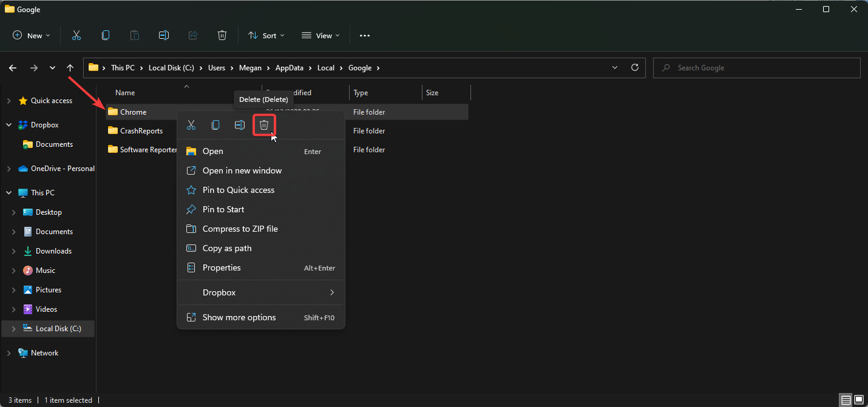This screenshot has width=868, height=407.
Task: Choose Copy as path
Action: point(261,248)
